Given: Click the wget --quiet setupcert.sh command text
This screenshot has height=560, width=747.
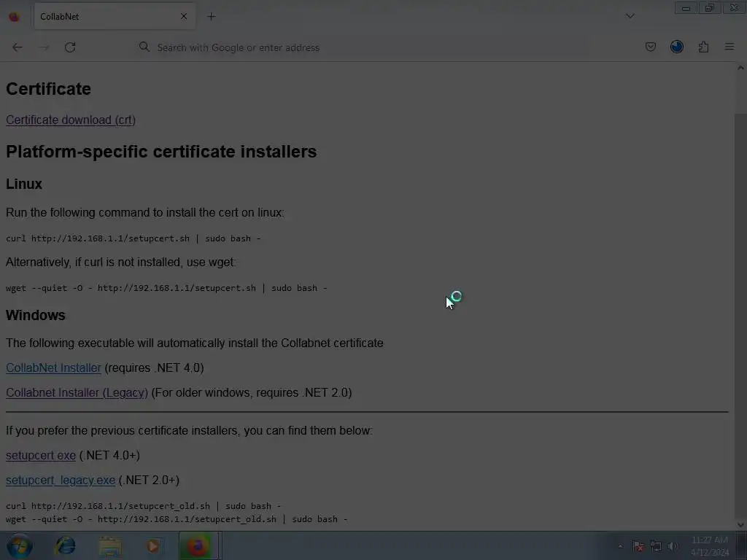Looking at the screenshot, I should point(166,288).
